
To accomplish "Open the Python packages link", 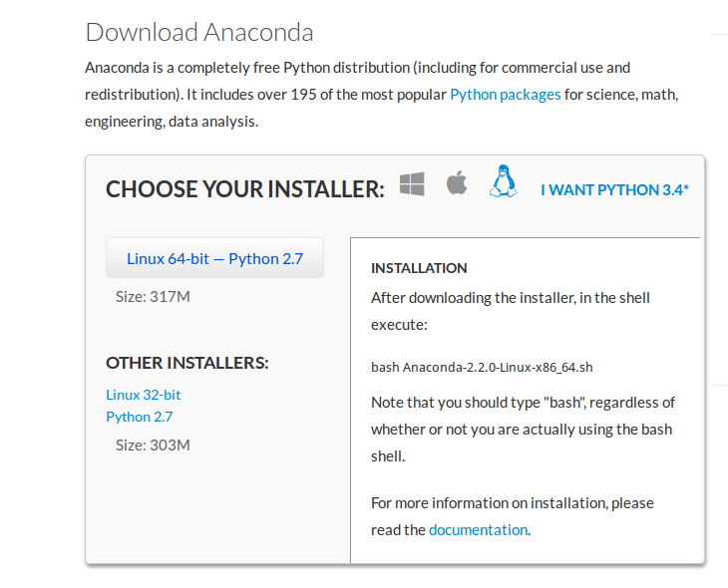I will 506,95.
